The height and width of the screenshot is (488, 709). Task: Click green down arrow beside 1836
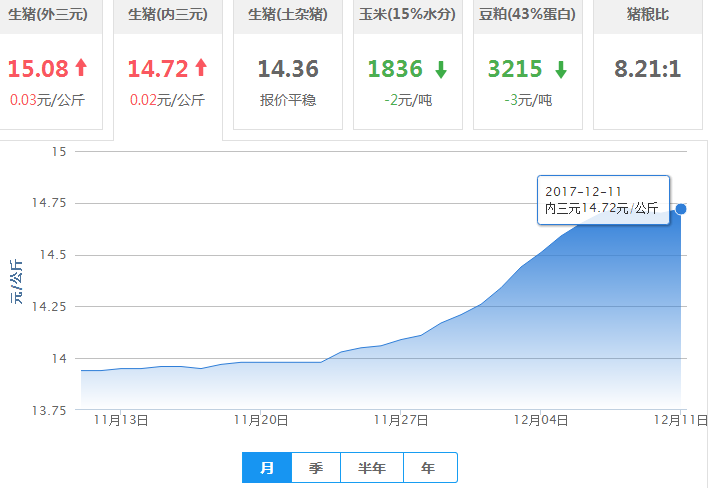click(x=441, y=69)
